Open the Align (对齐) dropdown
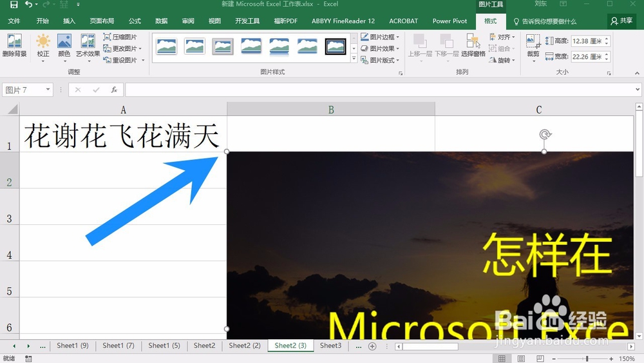 502,37
